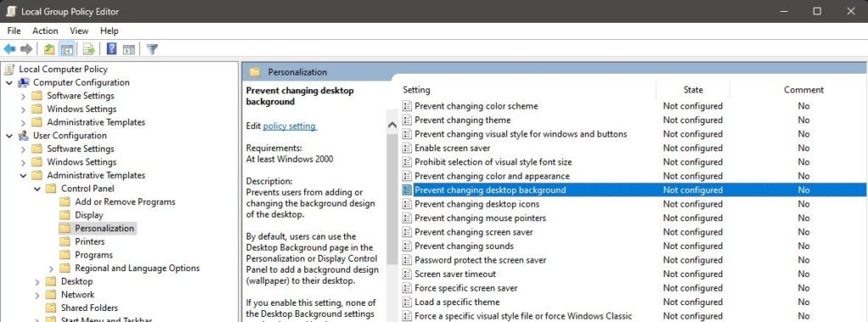
Task: Expand the Network tree node
Action: click(37, 295)
